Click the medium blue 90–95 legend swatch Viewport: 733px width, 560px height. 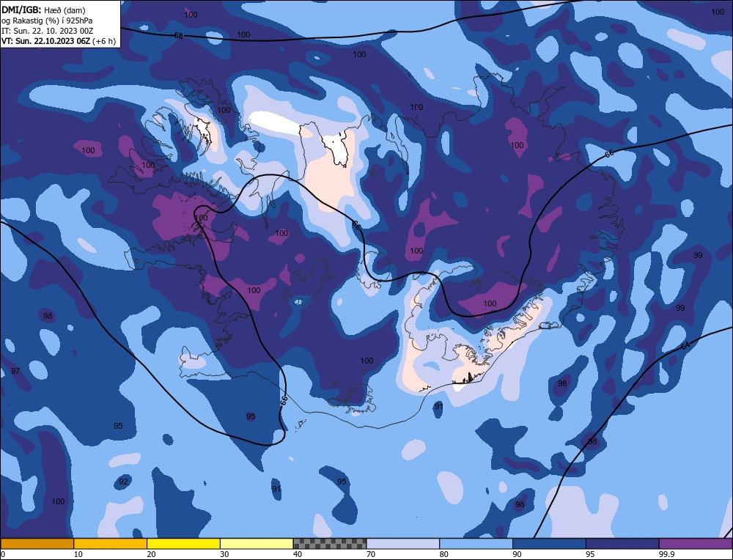coord(549,544)
